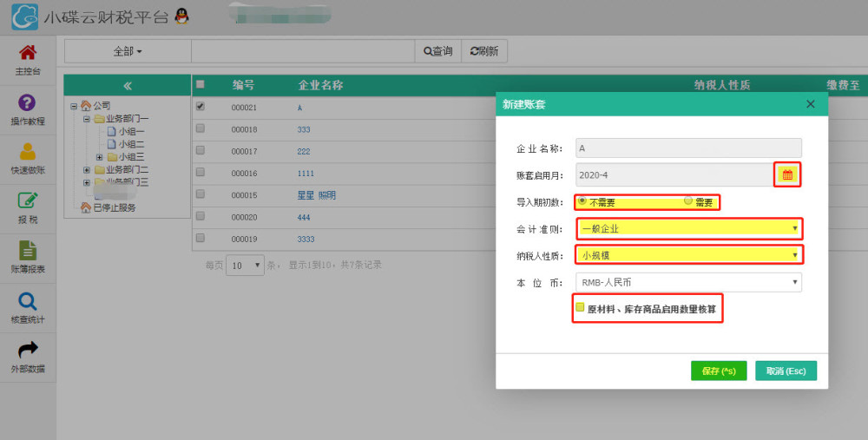Open company link 星星 照明
The image size is (868, 440).
point(317,195)
